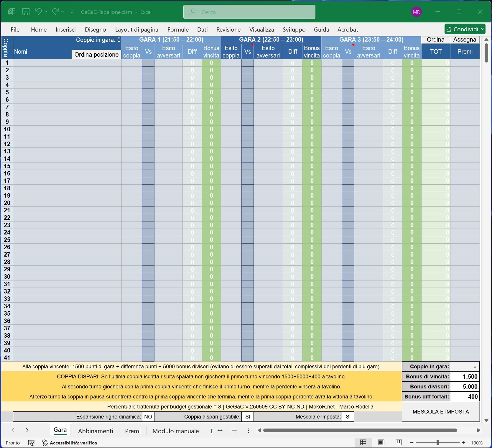Click the 100% zoom level value
This screenshot has width=492, height=448.
477,443
